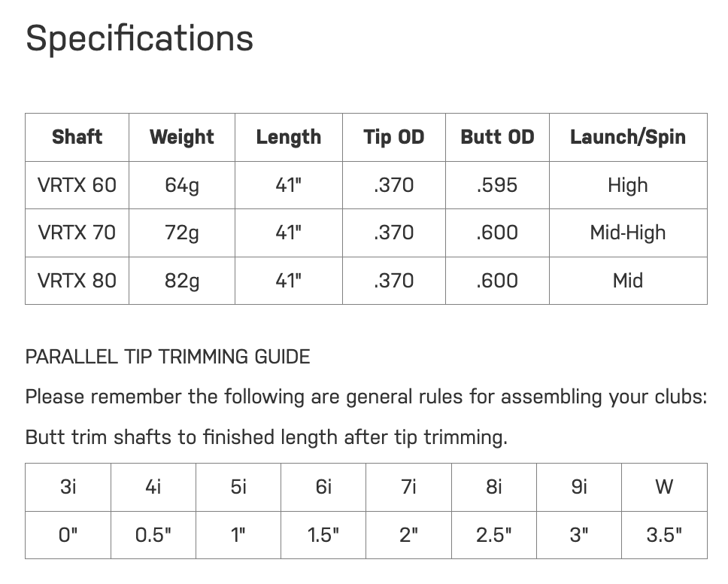Select the VRTX 70 shaft cell
728x584 pixels.
pos(77,233)
